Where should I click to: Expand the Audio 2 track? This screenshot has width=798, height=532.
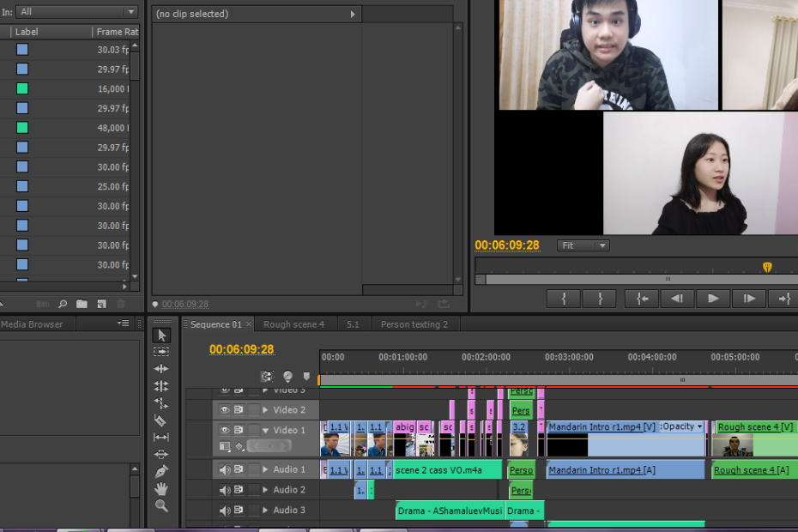tap(265, 490)
